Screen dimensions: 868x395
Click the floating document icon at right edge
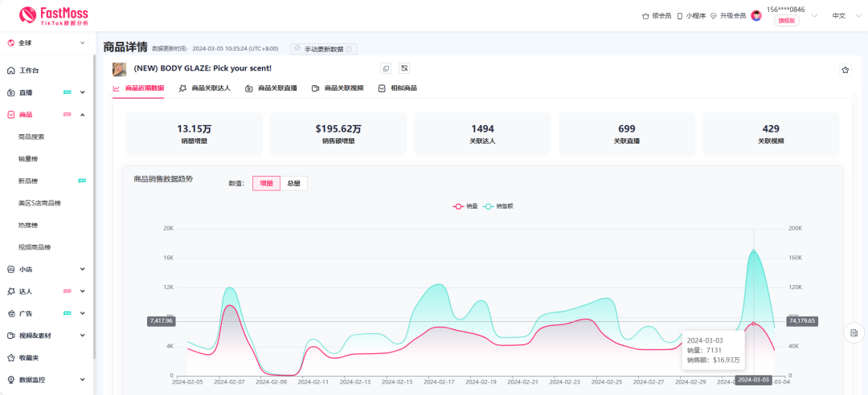(x=854, y=332)
